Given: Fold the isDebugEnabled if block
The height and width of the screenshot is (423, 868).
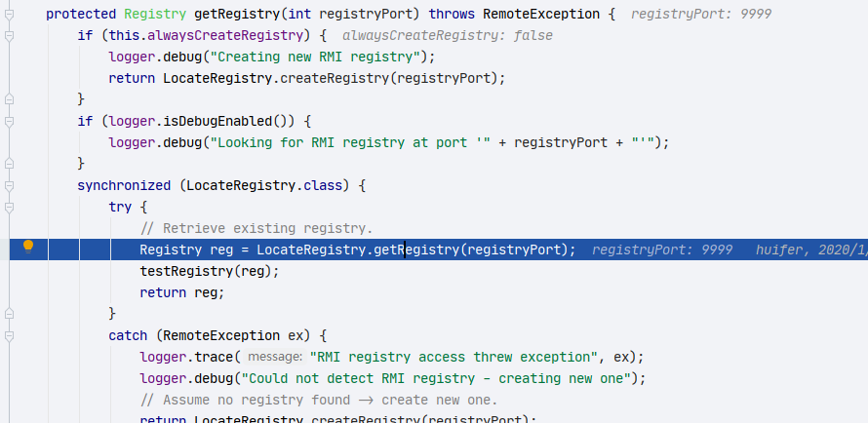Looking at the screenshot, I should [x=9, y=122].
